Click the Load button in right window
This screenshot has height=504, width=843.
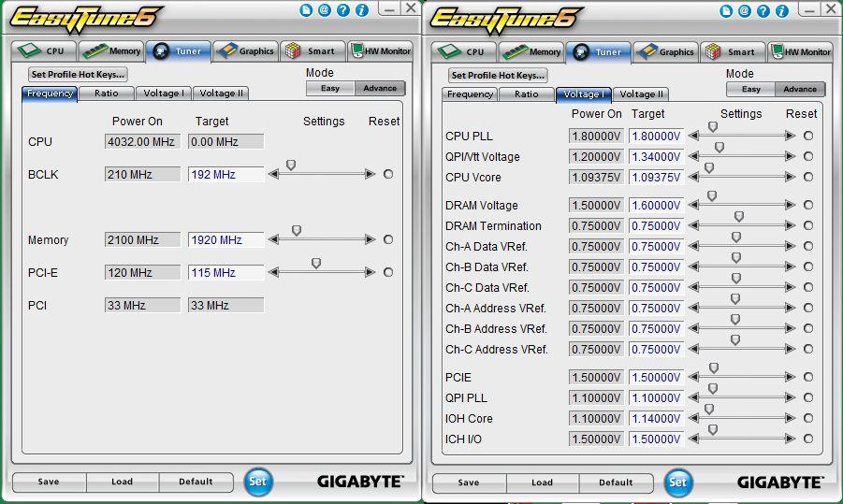click(542, 482)
